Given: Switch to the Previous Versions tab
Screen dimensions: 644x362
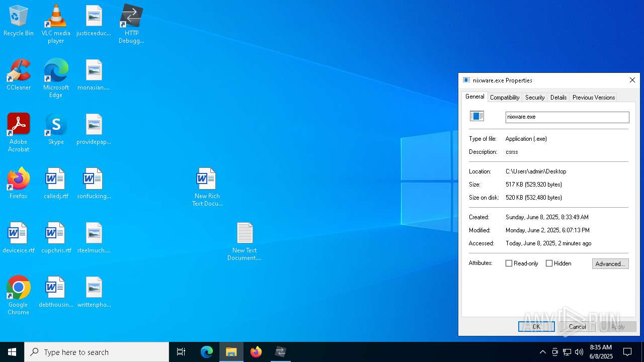Looking at the screenshot, I should tap(594, 98).
